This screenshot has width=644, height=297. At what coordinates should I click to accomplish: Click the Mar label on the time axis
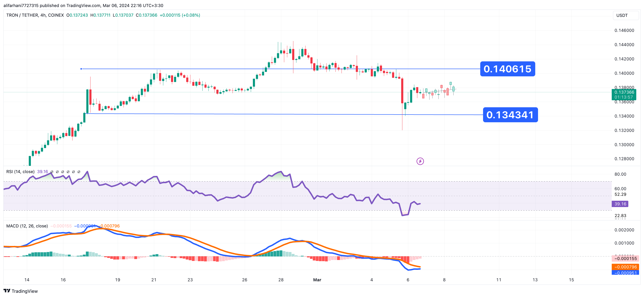[317, 280]
